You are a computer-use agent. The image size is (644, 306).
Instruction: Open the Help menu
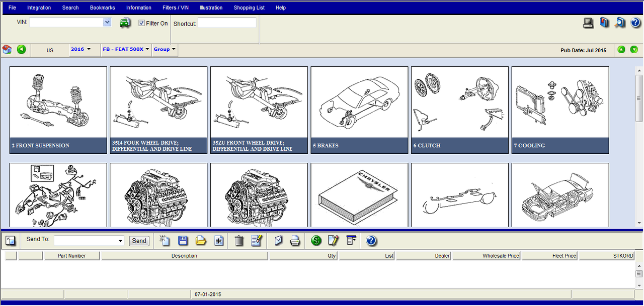coord(281,8)
